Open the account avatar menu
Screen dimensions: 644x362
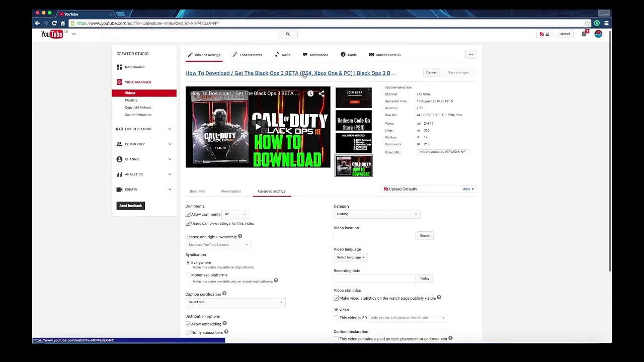(598, 34)
